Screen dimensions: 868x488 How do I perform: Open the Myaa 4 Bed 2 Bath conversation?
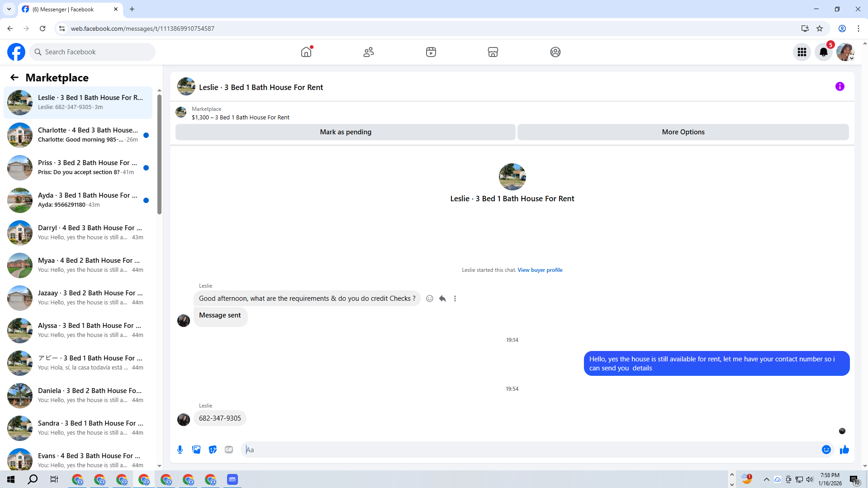point(78,265)
